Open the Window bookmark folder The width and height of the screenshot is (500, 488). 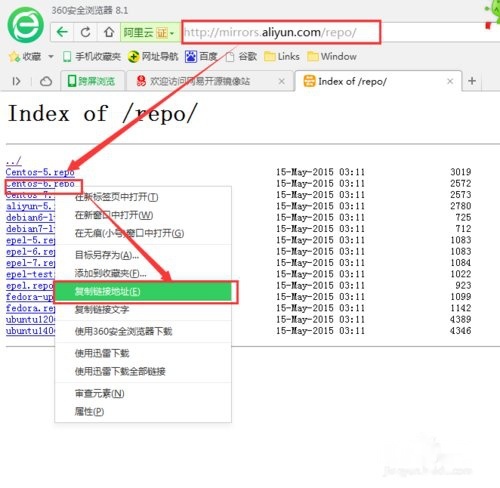(x=332, y=57)
